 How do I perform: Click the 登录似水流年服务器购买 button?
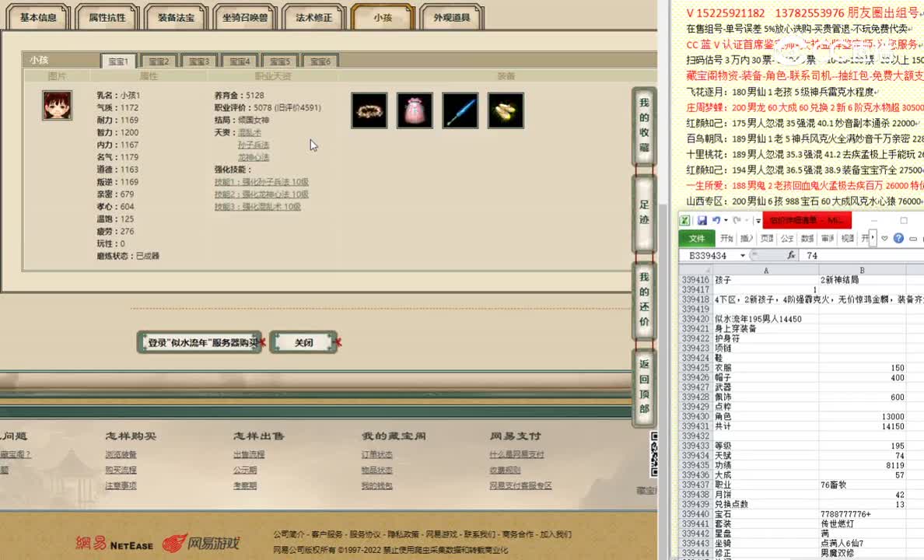click(199, 341)
